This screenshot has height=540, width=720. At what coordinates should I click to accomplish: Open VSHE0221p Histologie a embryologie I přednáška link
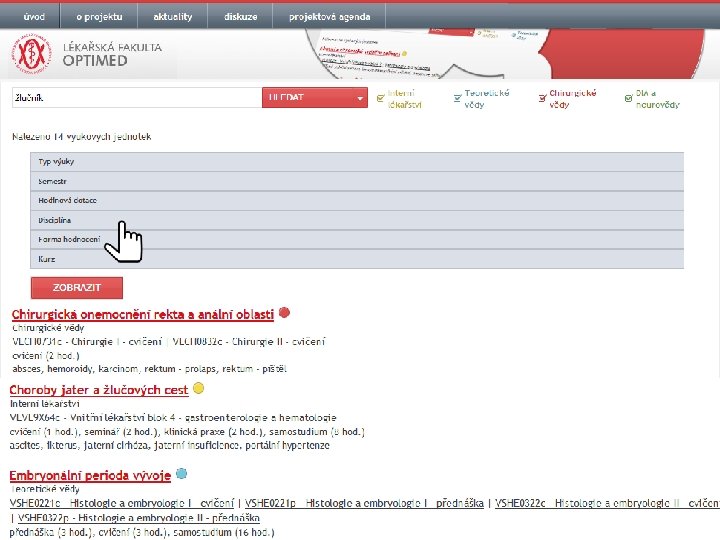click(364, 503)
